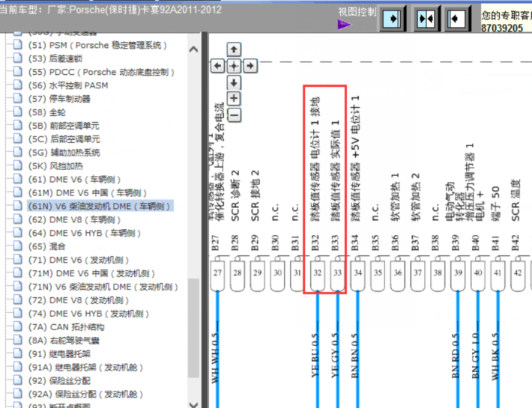Zoom out with the minus button
Image resolution: width=532 pixels, height=408 pixels.
click(x=234, y=115)
